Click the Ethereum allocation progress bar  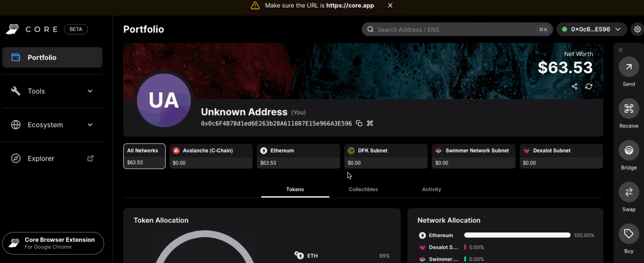517,235
